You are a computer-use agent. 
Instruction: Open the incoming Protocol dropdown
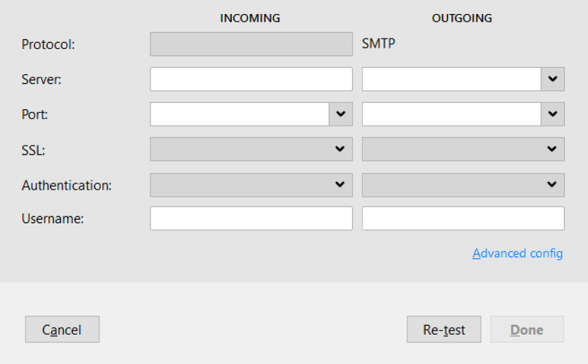(x=251, y=44)
